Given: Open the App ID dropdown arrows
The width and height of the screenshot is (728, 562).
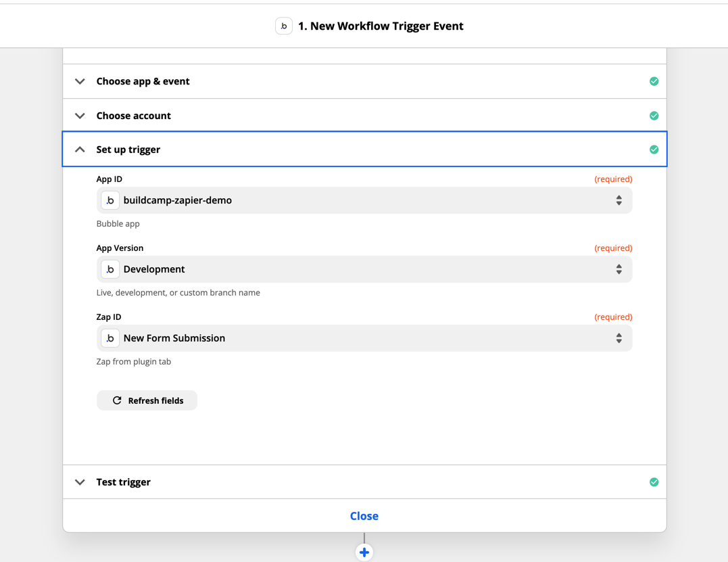Looking at the screenshot, I should pyautogui.click(x=618, y=200).
